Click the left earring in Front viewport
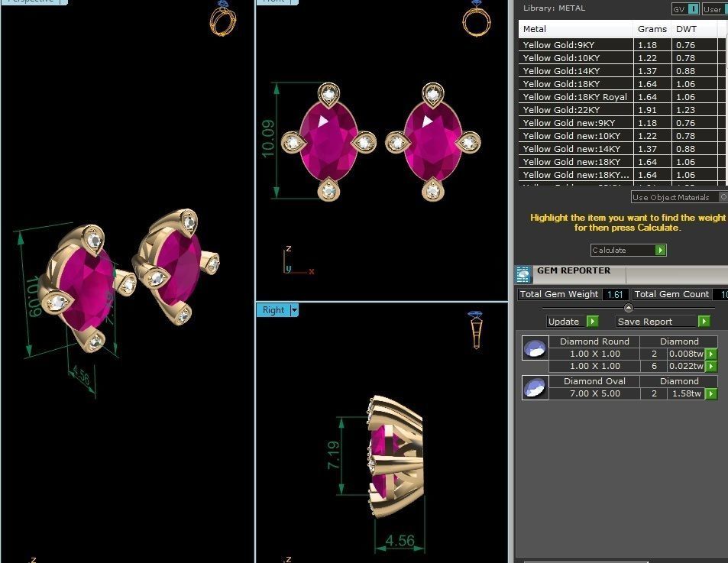728x563 pixels. (x=328, y=142)
